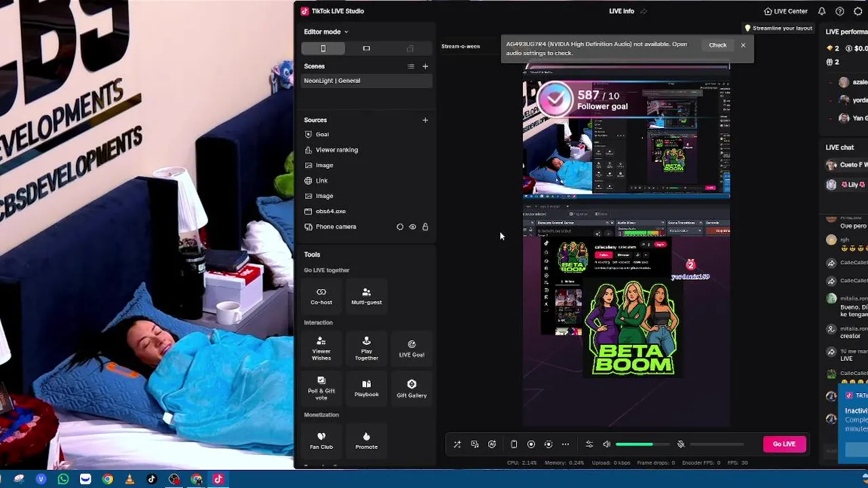This screenshot has width=868, height=488.
Task: Adjust the green speaker volume slider
Action: [643, 445]
